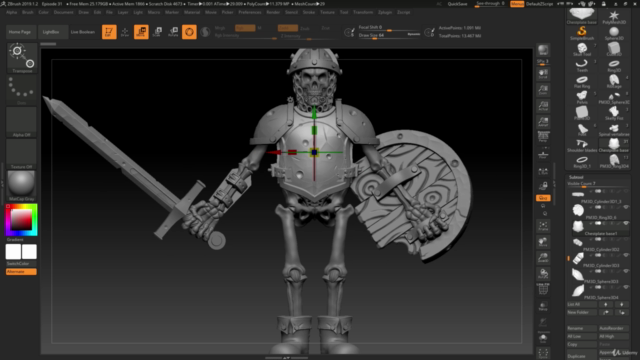Toggle the L.Sym local symmetry button
The image size is (640, 360).
coord(543,171)
